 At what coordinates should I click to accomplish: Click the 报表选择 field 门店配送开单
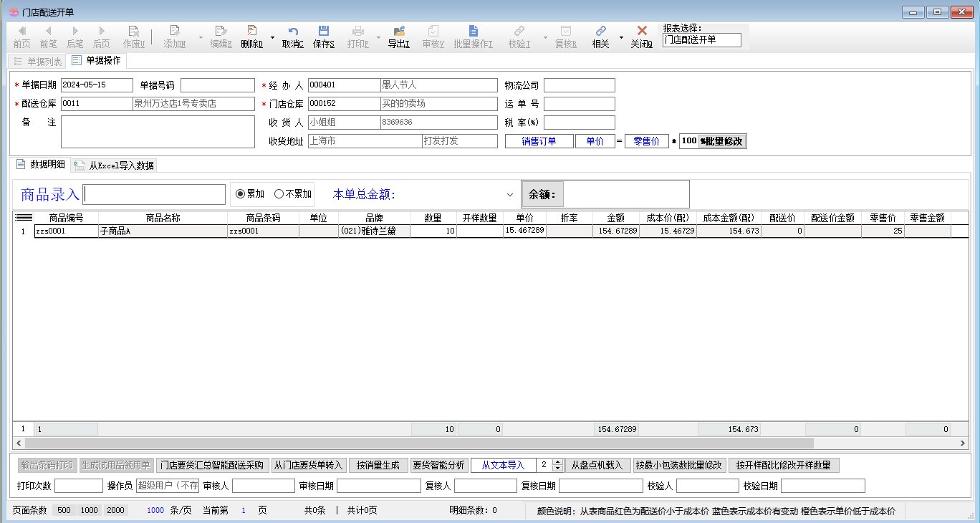(x=702, y=40)
